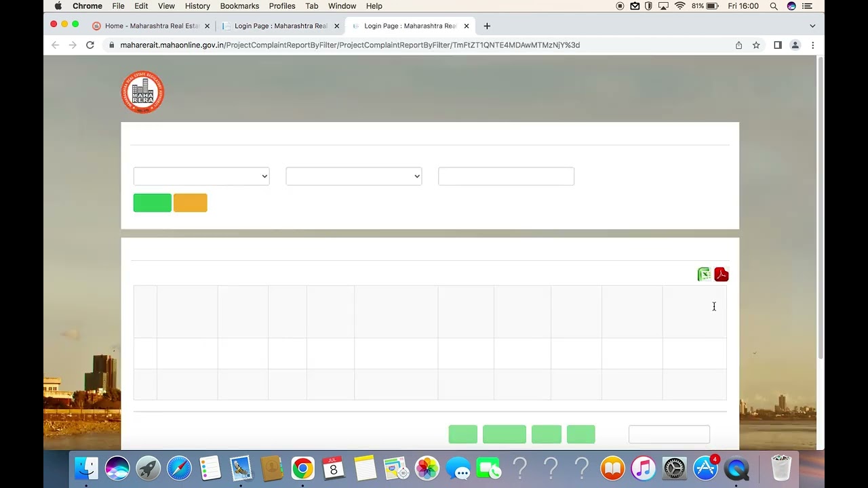The height and width of the screenshot is (488, 868).
Task: Click the last green pagination button
Action: click(x=581, y=434)
